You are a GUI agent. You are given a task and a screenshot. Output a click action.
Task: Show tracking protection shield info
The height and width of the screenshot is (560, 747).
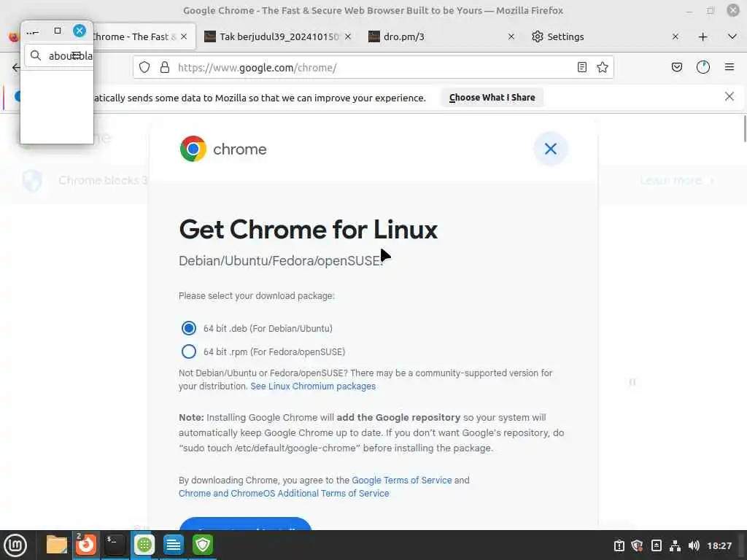[144, 67]
